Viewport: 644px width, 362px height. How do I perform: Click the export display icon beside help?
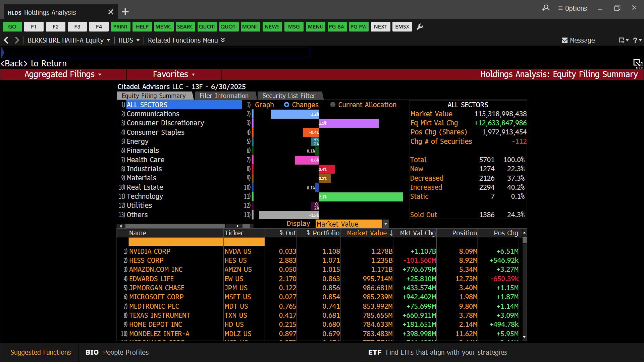click(x=622, y=40)
